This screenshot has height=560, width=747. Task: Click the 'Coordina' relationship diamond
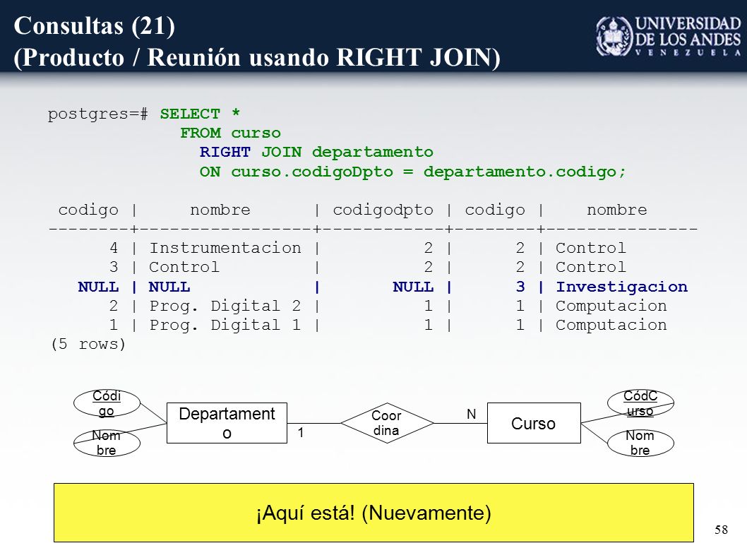(387, 423)
